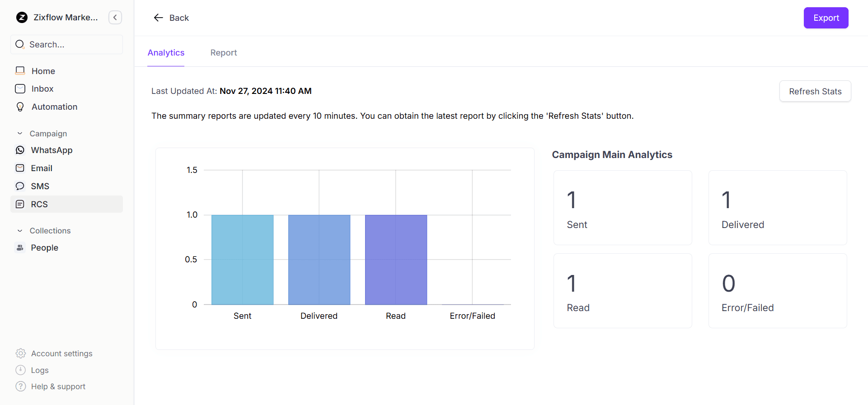Select the Analytics tab
This screenshot has width=868, height=405.
click(166, 53)
